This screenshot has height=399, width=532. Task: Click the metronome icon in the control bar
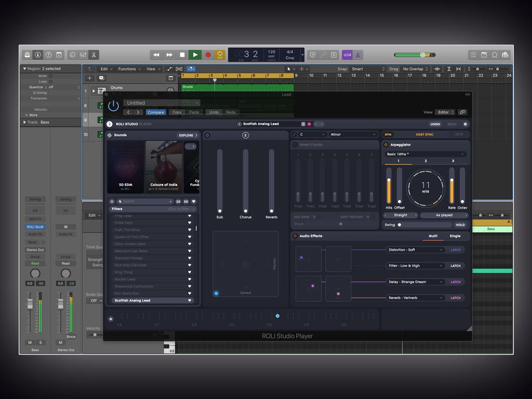pos(357,55)
